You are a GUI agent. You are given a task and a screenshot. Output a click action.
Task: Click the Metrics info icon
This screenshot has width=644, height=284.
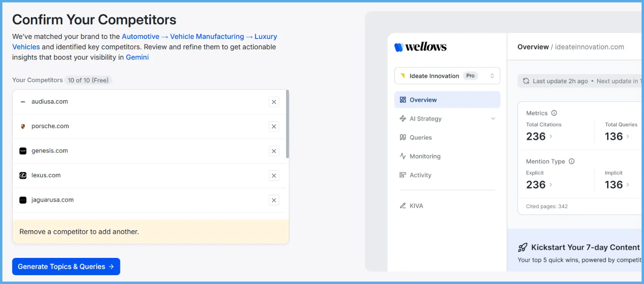554,113
